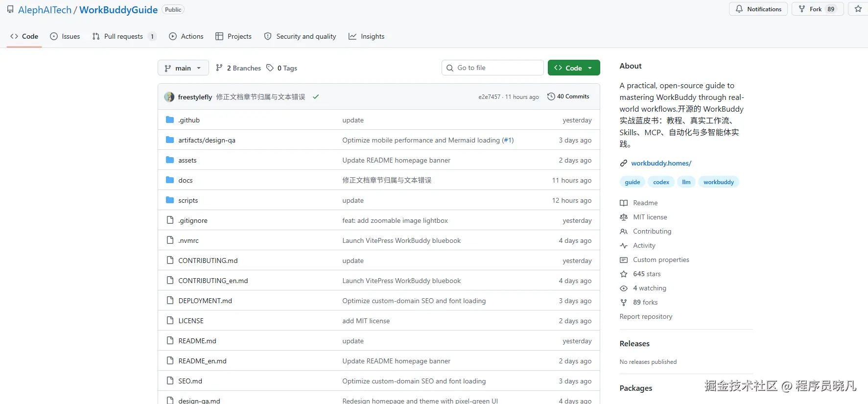Open the AlephAITech organization link
The width and height of the screenshot is (868, 404).
tap(45, 10)
